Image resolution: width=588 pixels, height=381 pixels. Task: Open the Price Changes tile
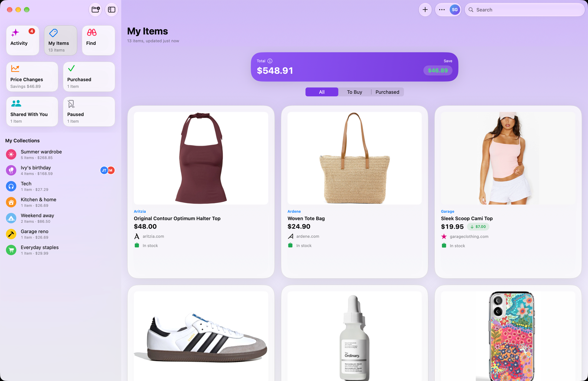[32, 77]
